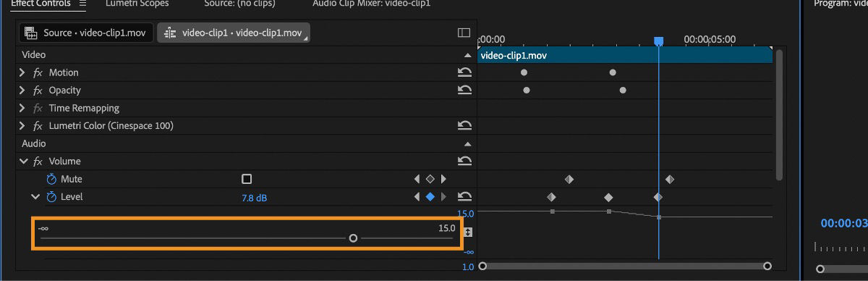Select the first Level keyframe
868x281 pixels.
pyautogui.click(x=552, y=197)
